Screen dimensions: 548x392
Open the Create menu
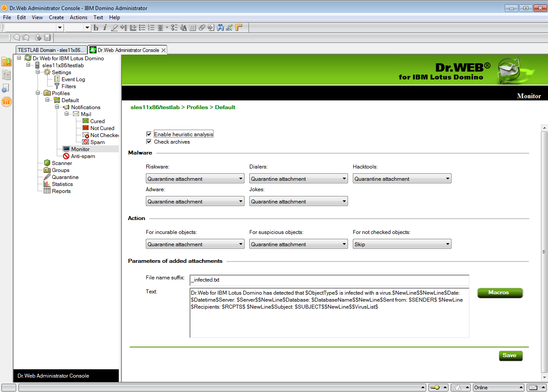pos(56,17)
